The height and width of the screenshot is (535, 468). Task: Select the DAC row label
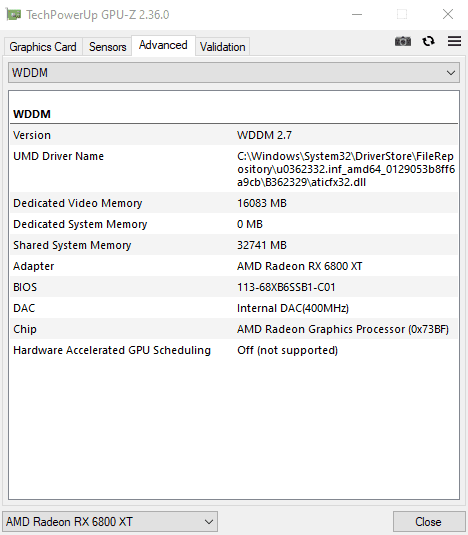tap(24, 308)
